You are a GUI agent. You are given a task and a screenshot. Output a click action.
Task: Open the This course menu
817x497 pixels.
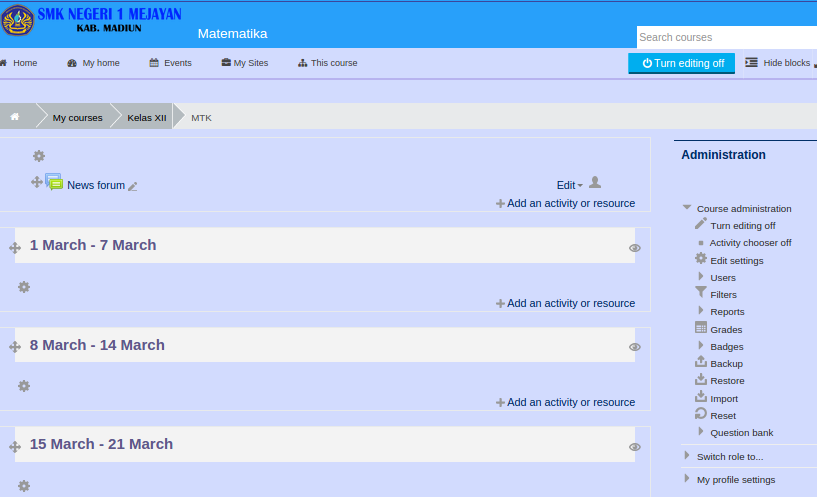[x=328, y=63]
